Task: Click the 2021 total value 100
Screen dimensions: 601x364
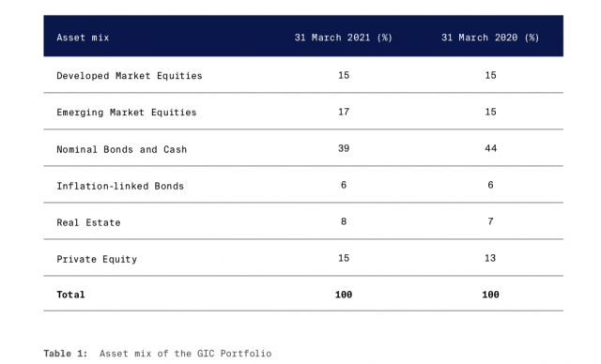Action: 344,295
